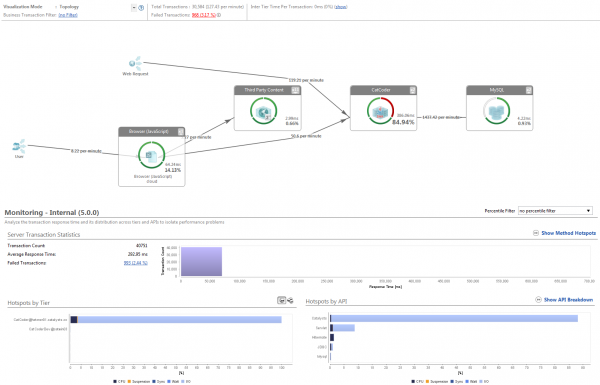This screenshot has width=600, height=385.
Task: Click the help icon beside Visualization Mode
Action: 141,8
